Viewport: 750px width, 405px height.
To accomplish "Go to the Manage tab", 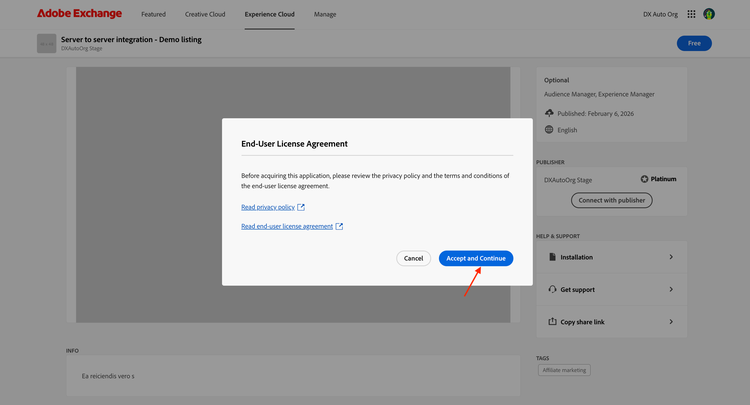I will tap(325, 14).
